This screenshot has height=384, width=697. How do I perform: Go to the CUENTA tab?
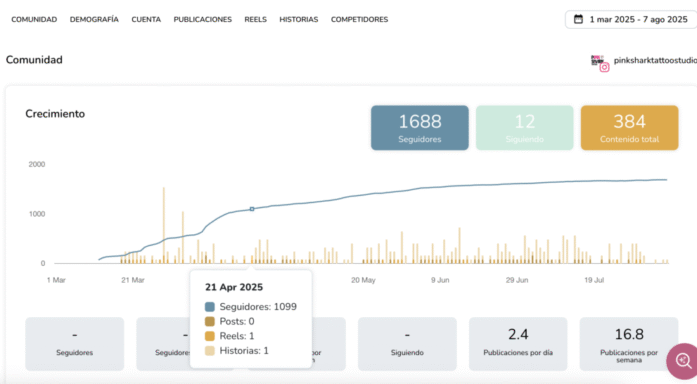(146, 20)
